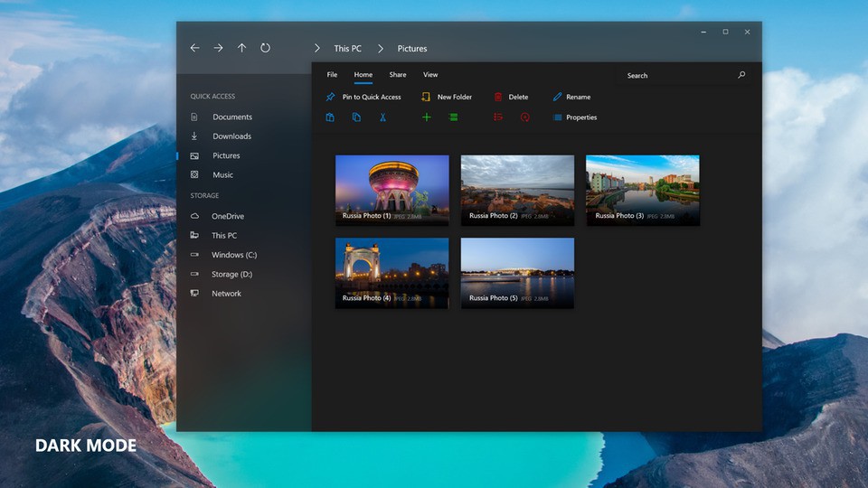Image resolution: width=868 pixels, height=488 pixels.
Task: Expand chevron before This PC breadcrumb
Action: (x=316, y=48)
